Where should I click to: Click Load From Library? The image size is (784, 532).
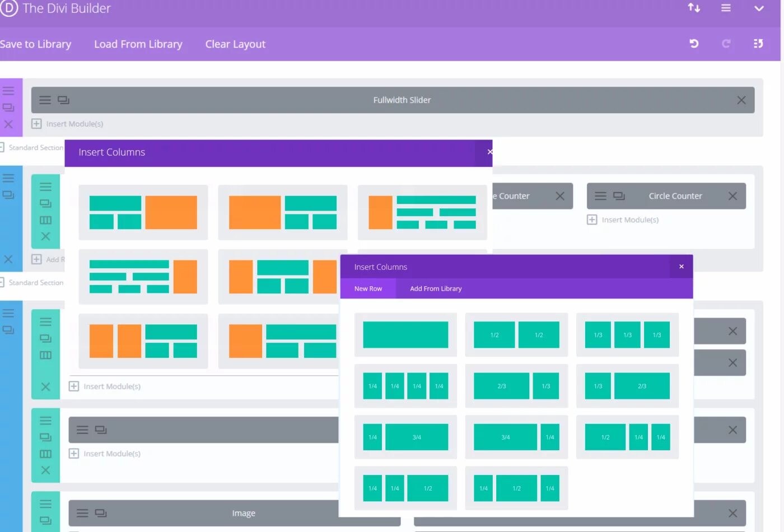(138, 44)
